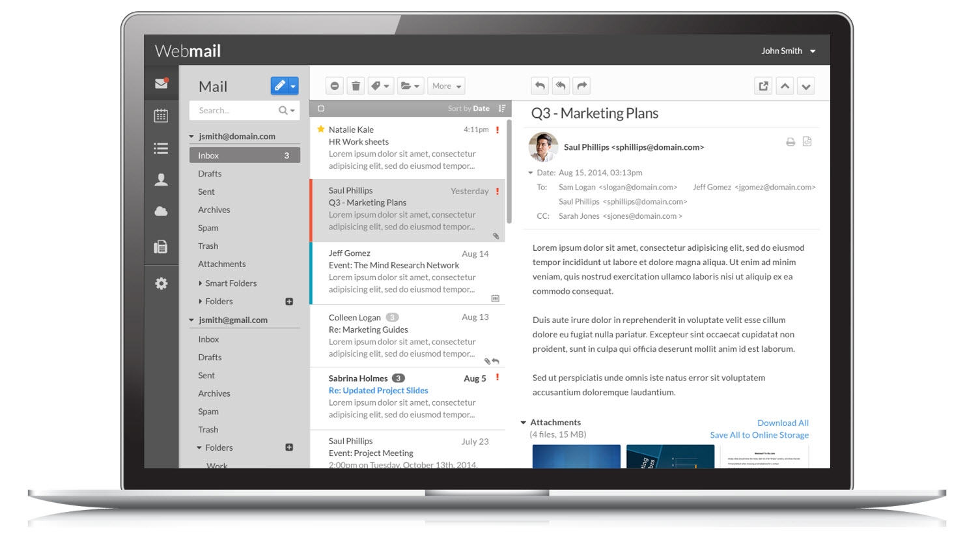Toggle the sort order icon beside Date
The image size is (980, 538).
point(502,109)
